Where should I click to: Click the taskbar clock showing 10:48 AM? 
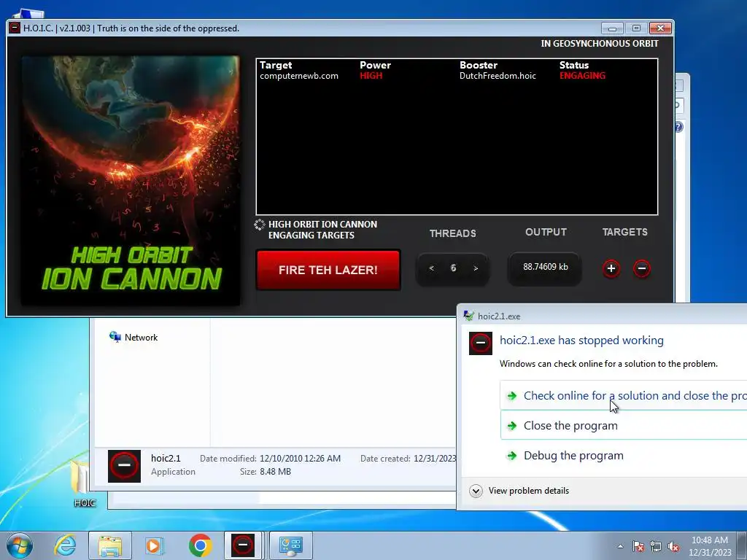pos(710,545)
